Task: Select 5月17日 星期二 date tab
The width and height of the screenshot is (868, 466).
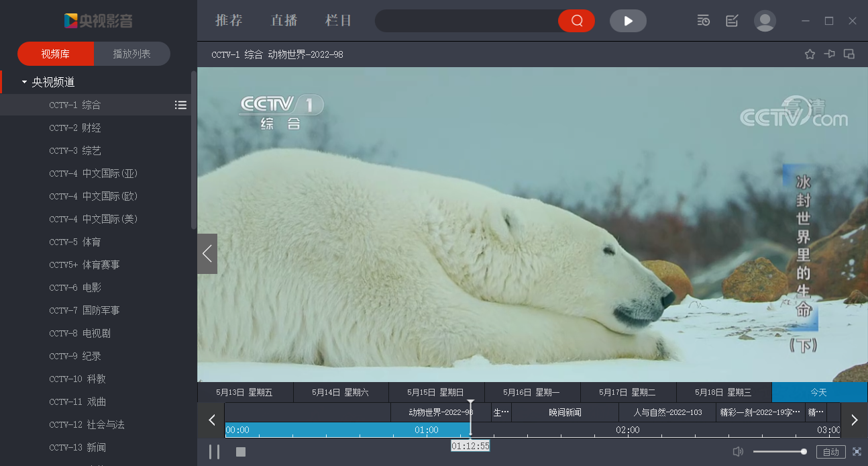Action: [629, 392]
